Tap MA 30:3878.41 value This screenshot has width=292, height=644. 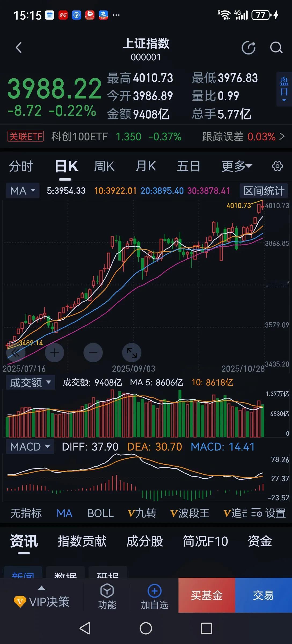click(209, 191)
